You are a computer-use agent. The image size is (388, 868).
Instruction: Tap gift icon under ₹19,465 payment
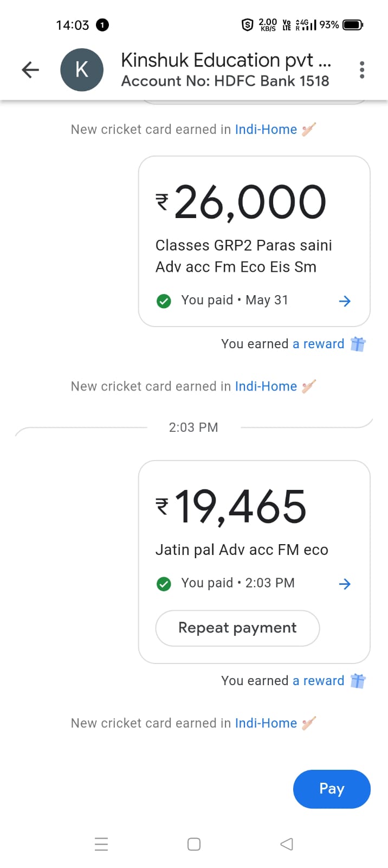tap(358, 681)
